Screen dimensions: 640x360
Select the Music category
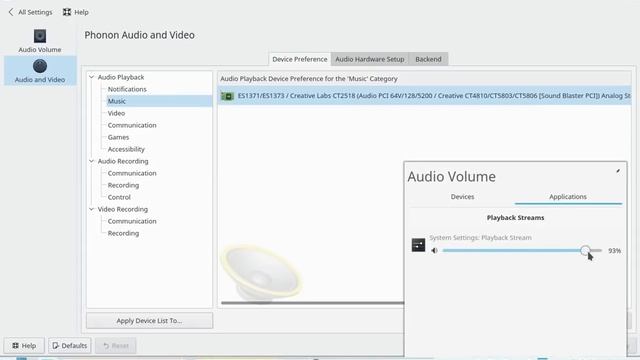pos(159,101)
